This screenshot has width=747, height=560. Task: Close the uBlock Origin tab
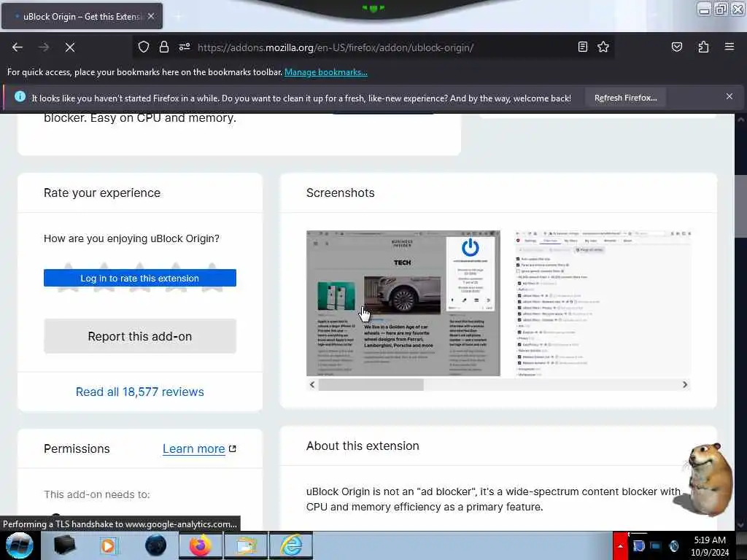(x=151, y=16)
